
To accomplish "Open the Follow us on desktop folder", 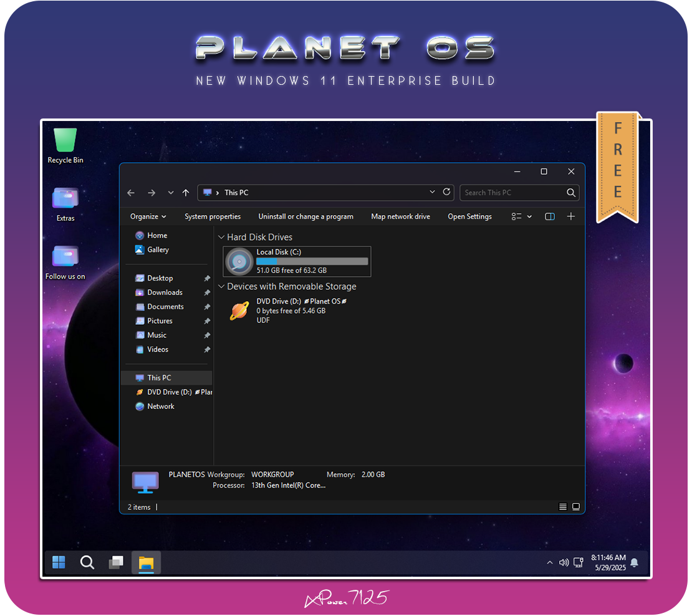I will (65, 262).
